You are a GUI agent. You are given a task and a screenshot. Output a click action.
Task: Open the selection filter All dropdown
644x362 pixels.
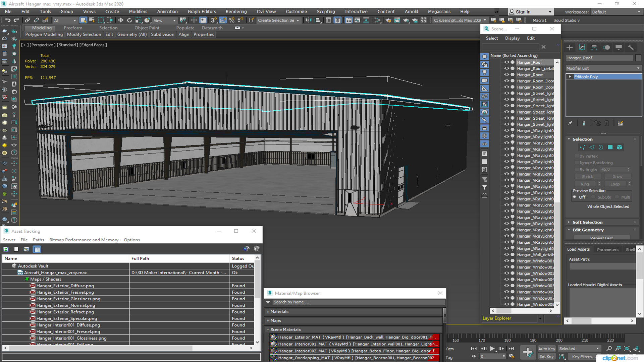pyautogui.click(x=65, y=20)
